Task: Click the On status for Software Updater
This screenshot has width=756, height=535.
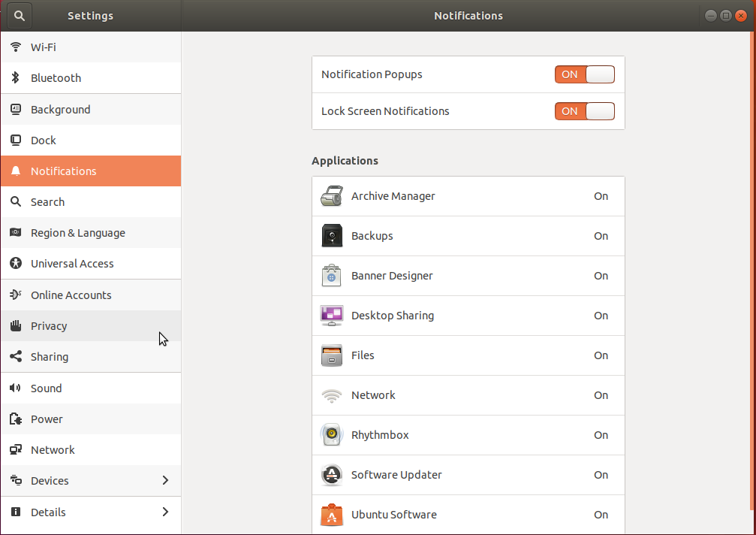Action: point(601,475)
